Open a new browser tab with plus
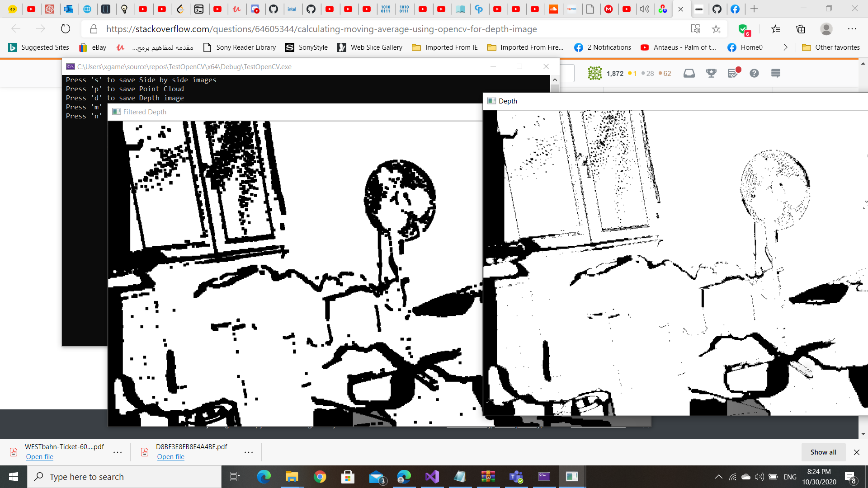 tap(754, 9)
